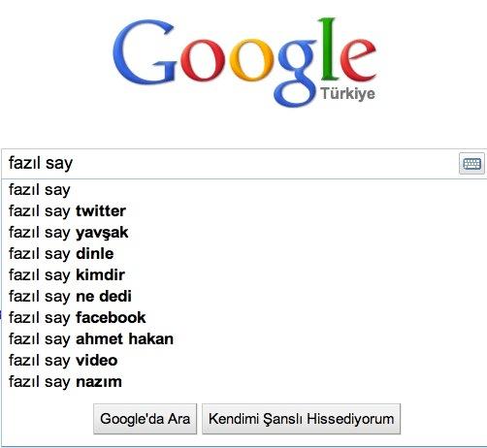Click Kendimi Şanslı Hissediyorum button
The width and height of the screenshot is (487, 448).
tap(301, 419)
